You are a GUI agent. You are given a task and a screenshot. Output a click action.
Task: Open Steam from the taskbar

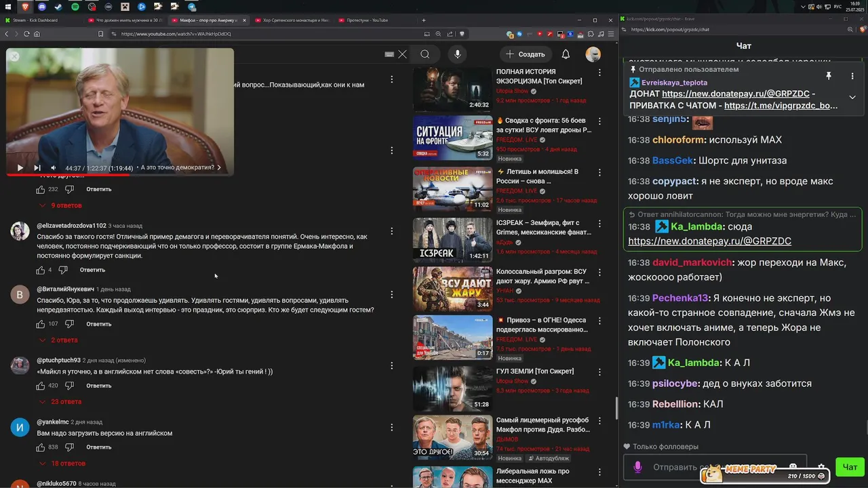pos(58,7)
